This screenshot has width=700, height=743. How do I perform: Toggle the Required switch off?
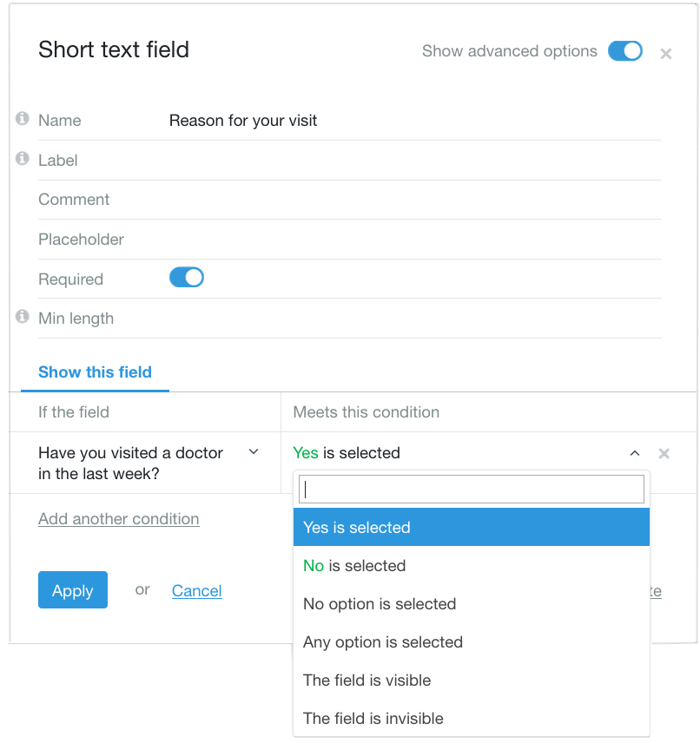186,278
